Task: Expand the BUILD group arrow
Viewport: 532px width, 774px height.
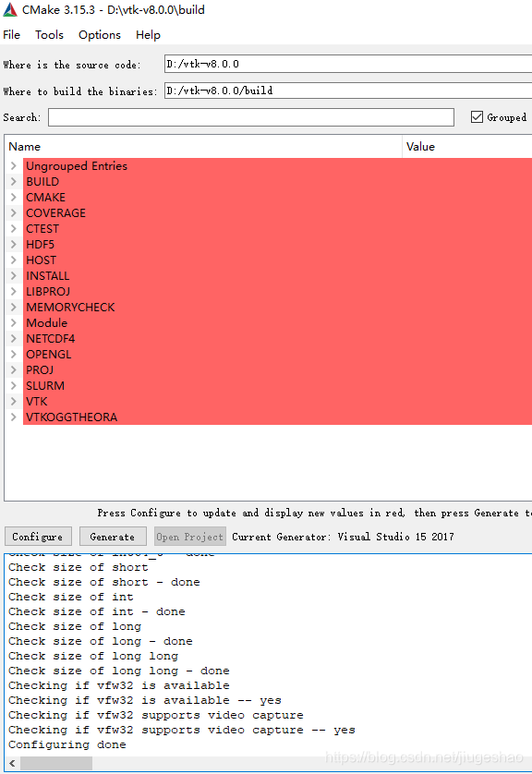Action: [14, 182]
